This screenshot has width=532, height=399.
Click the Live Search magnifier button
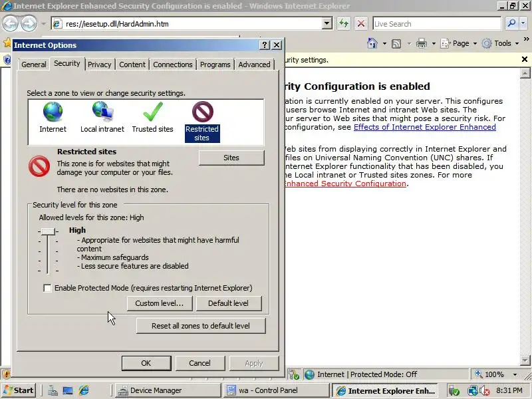(x=511, y=23)
